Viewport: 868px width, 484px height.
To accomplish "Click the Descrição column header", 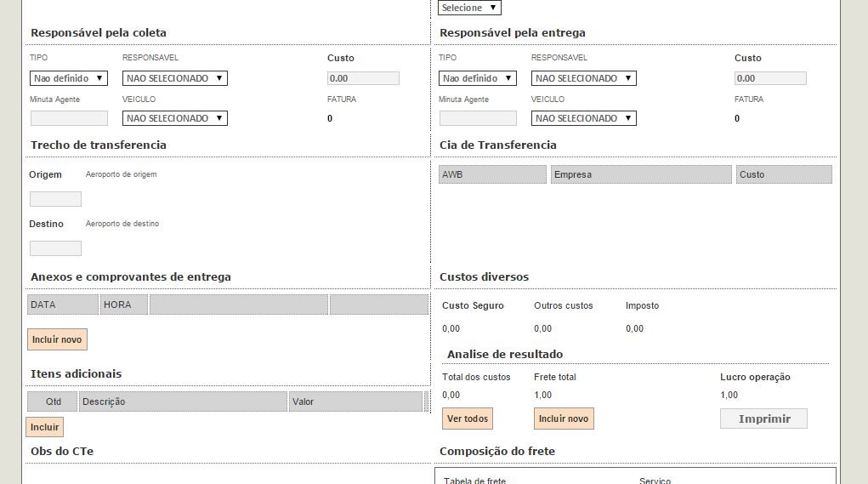I will (183, 401).
